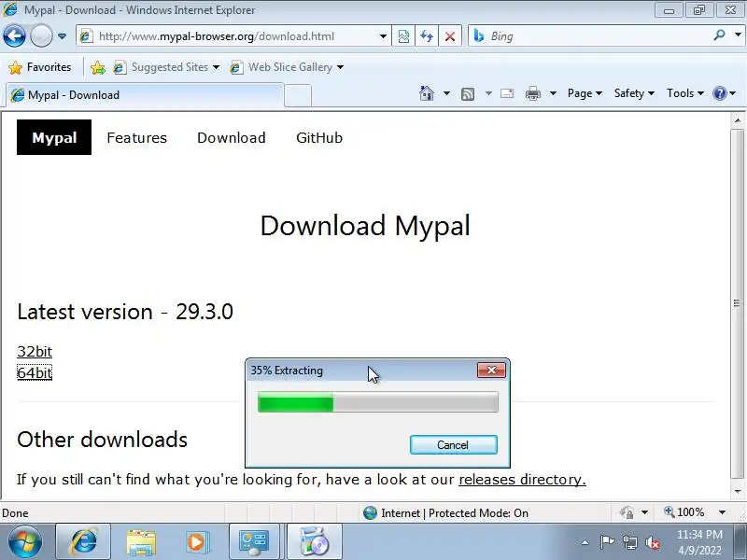Open the Tools menu
The height and width of the screenshot is (560, 747).
(x=685, y=93)
